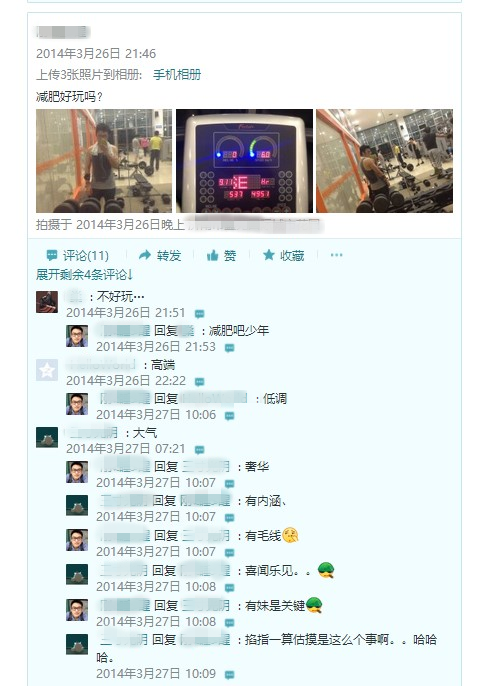The image size is (480, 686).
Task: Click the avatar next to the 大气 comment
Action: tap(47, 438)
